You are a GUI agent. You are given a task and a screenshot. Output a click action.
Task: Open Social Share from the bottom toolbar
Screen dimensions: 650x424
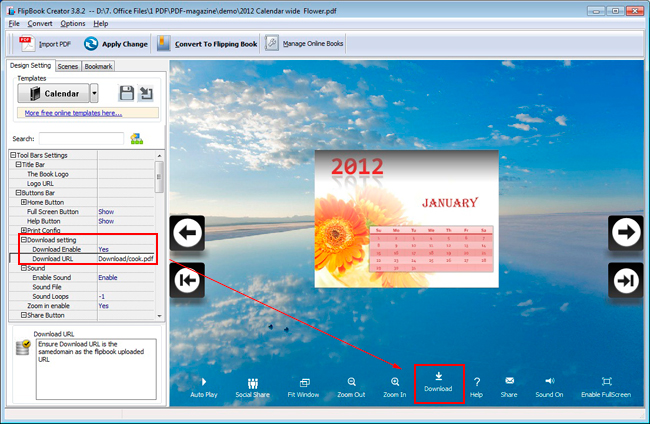coord(253,382)
